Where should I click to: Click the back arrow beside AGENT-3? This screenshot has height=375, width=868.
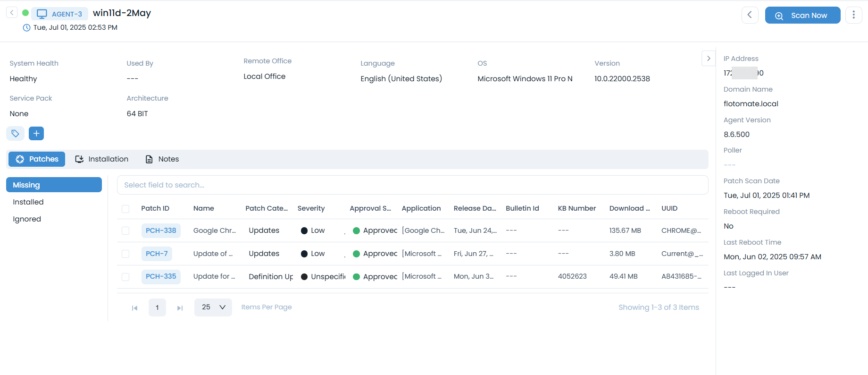[12, 13]
